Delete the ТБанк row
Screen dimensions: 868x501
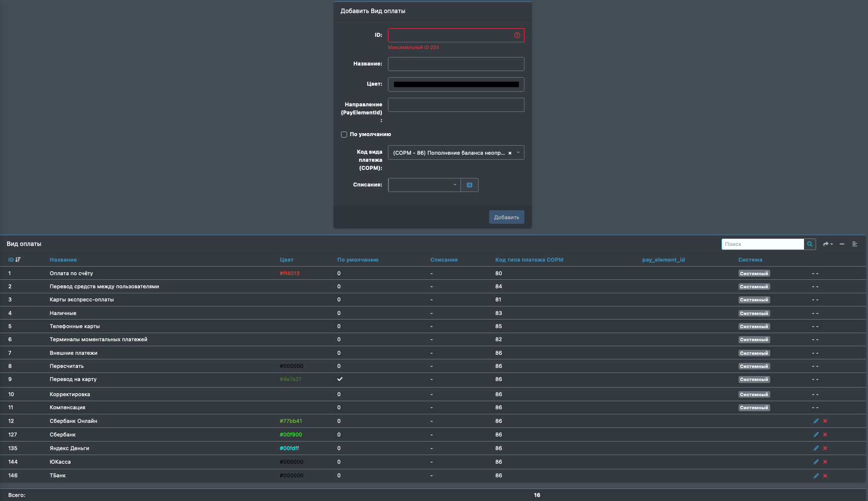(825, 476)
